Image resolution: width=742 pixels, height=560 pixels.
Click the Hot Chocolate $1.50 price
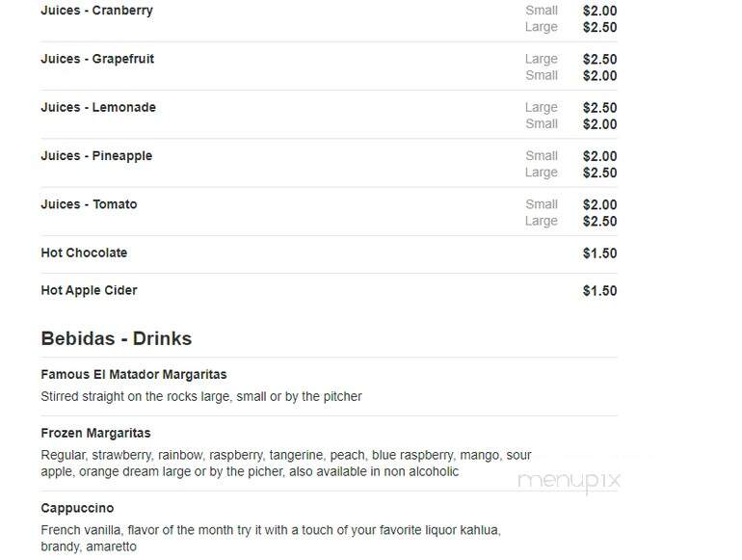pyautogui.click(x=599, y=253)
